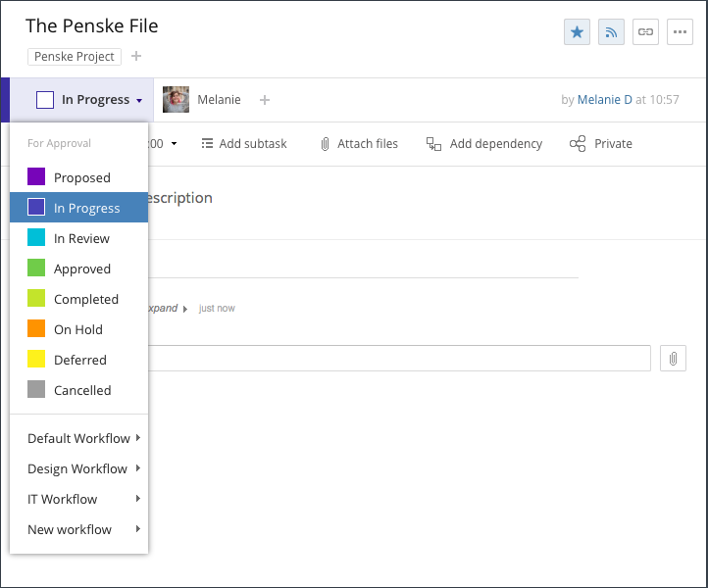Pick the purple Proposed color swatch
Screen dimensions: 708x588
coord(36,176)
